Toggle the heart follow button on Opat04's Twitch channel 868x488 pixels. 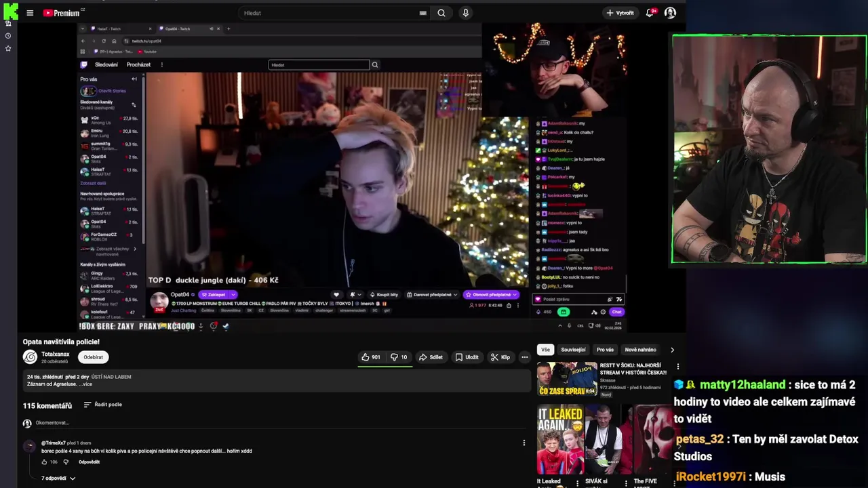pos(336,295)
